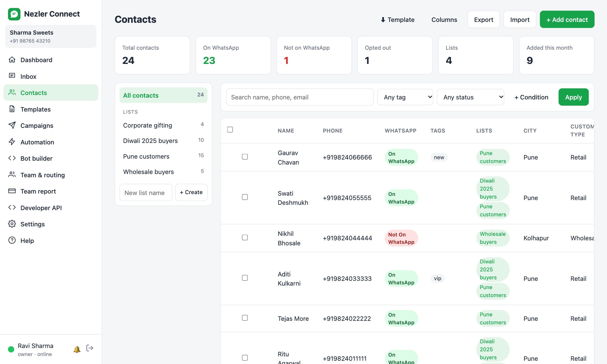Viewport: 607px width, 364px height.
Task: Click the notification bell icon
Action: click(77, 349)
